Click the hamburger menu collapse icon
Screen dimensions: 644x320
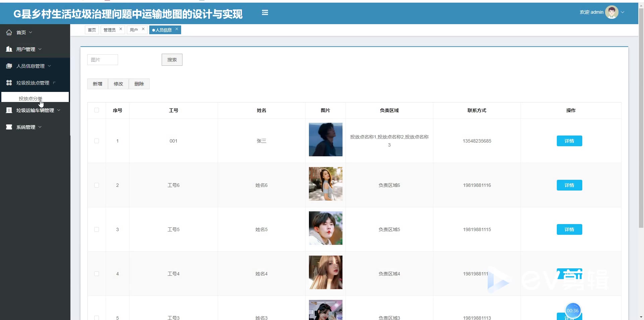(265, 13)
